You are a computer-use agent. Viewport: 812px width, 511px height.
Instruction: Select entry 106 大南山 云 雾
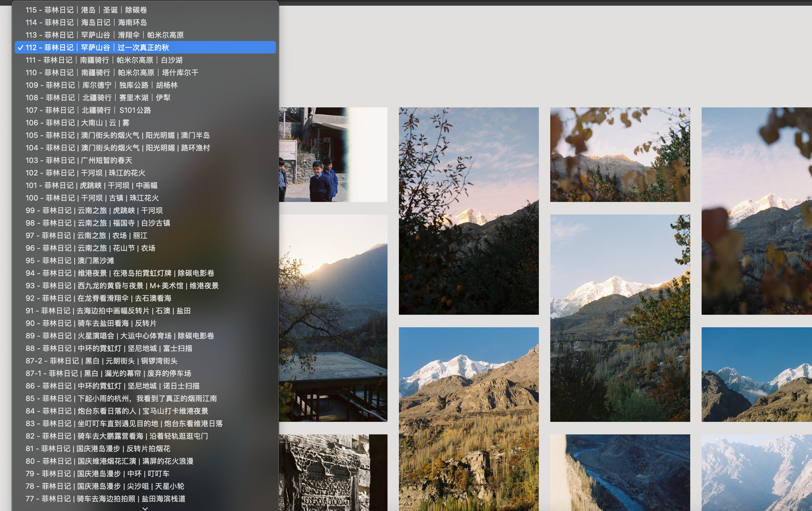78,122
